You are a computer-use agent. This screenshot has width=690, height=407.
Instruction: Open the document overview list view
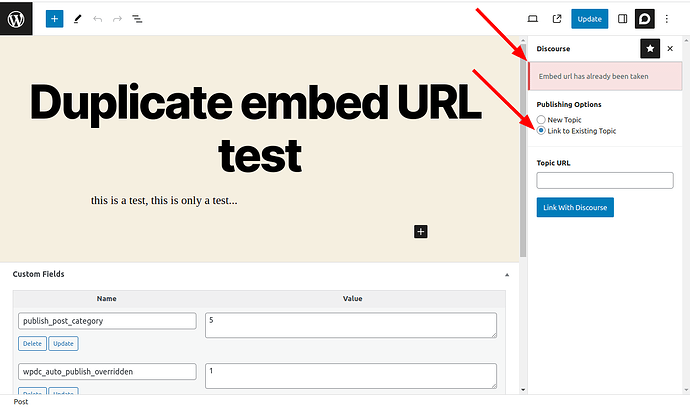click(x=137, y=19)
